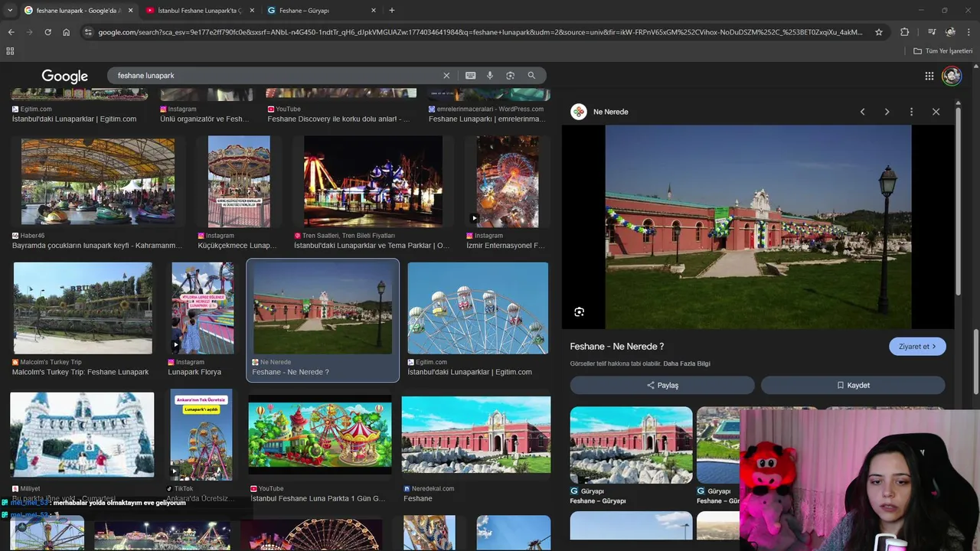Open Lunapark Florya Instagram image
The height and width of the screenshot is (551, 980).
[x=203, y=308]
